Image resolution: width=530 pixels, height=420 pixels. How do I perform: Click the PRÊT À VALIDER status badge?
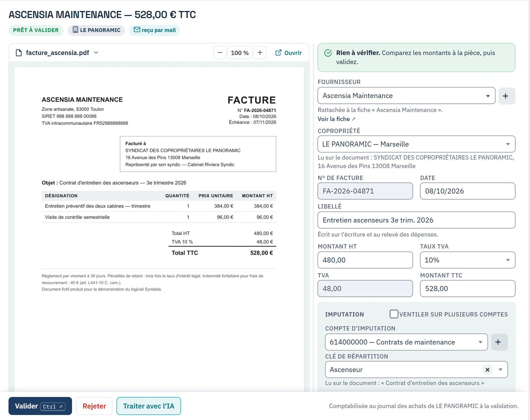click(36, 30)
